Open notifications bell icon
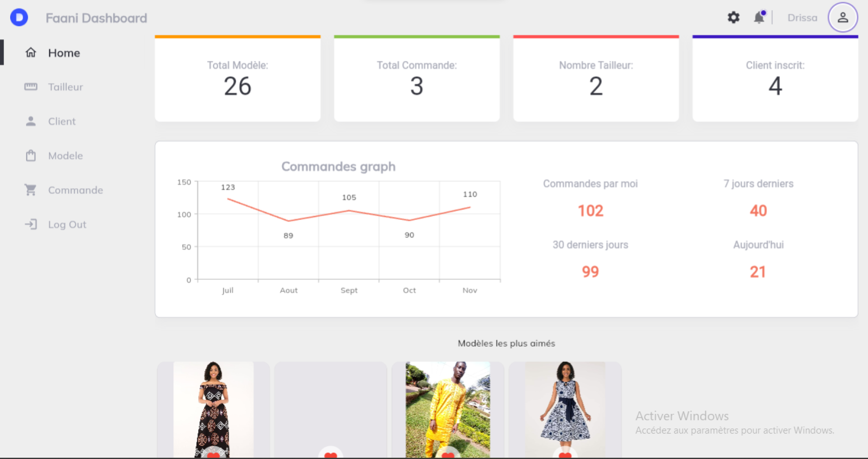Screen dimensions: 868x459 pyautogui.click(x=759, y=18)
